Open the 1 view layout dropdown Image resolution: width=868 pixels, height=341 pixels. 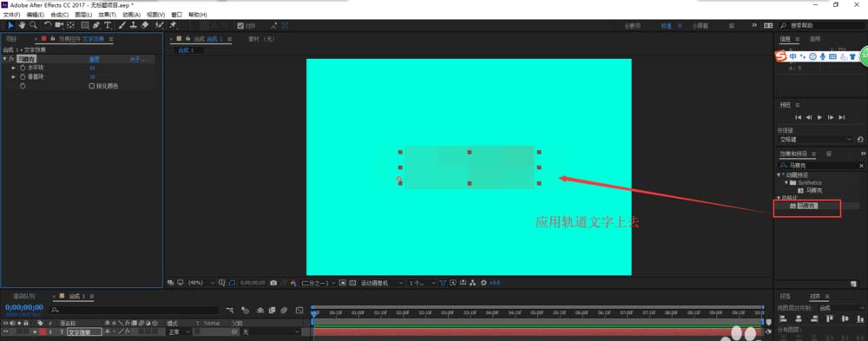(x=423, y=282)
